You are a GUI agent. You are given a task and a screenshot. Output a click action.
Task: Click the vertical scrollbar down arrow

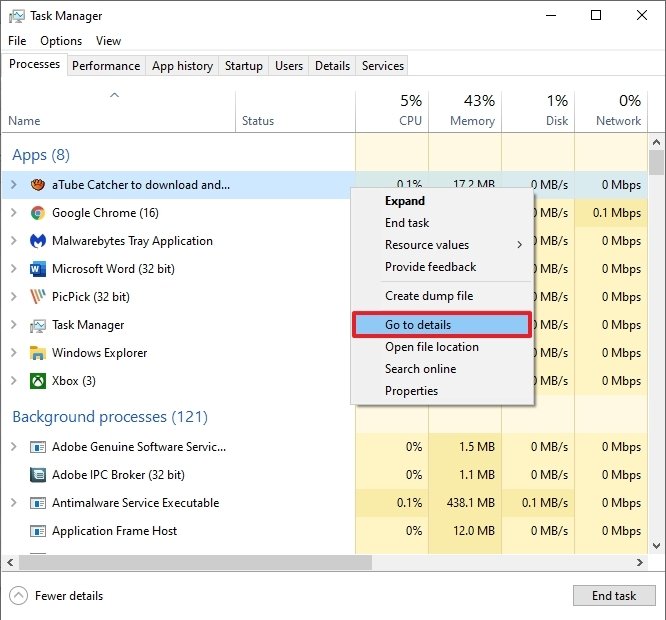click(657, 546)
